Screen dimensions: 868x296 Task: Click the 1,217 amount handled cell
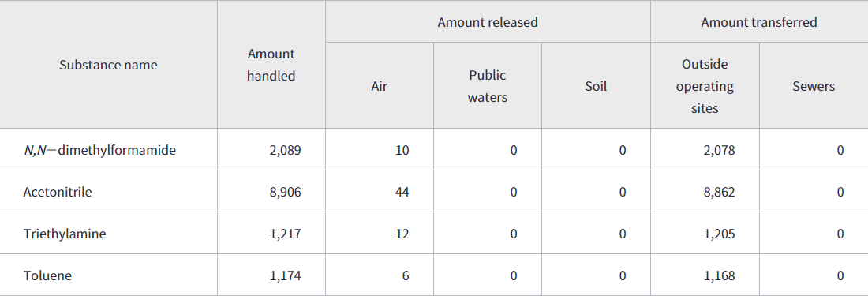click(286, 234)
